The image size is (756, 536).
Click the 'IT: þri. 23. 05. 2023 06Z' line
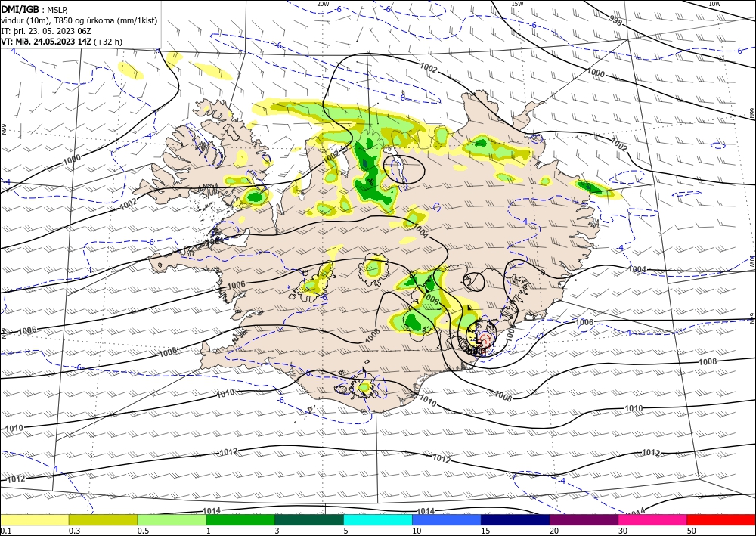(x=46, y=31)
